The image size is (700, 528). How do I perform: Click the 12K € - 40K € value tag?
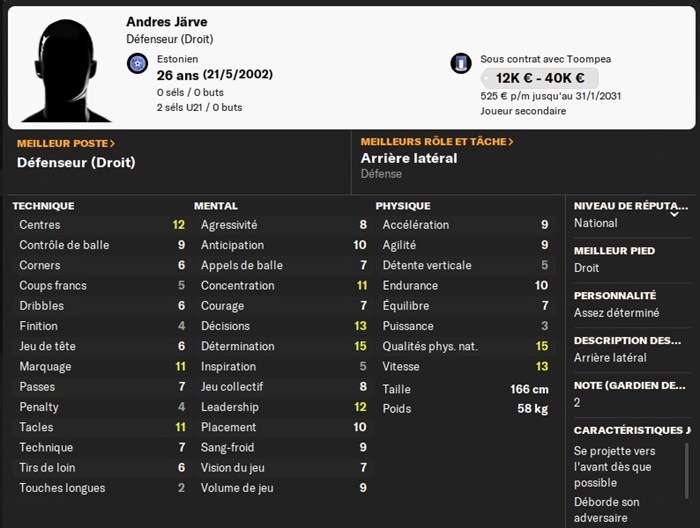[539, 78]
